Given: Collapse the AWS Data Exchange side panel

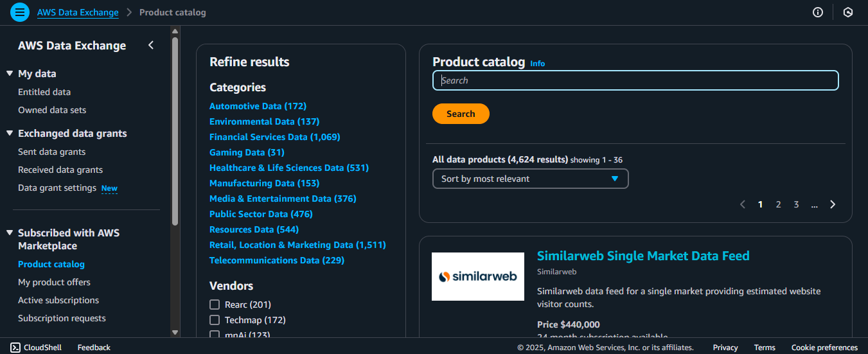Looking at the screenshot, I should [151, 45].
